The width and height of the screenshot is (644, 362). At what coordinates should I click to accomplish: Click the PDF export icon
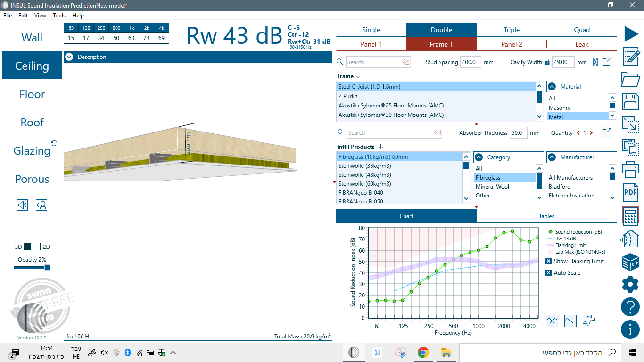pyautogui.click(x=630, y=192)
